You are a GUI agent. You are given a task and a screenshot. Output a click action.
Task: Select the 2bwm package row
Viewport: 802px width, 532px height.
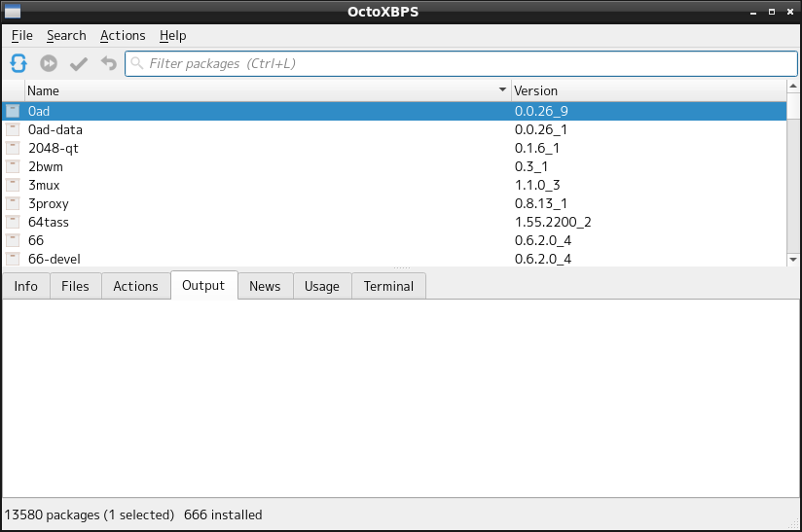[394, 166]
